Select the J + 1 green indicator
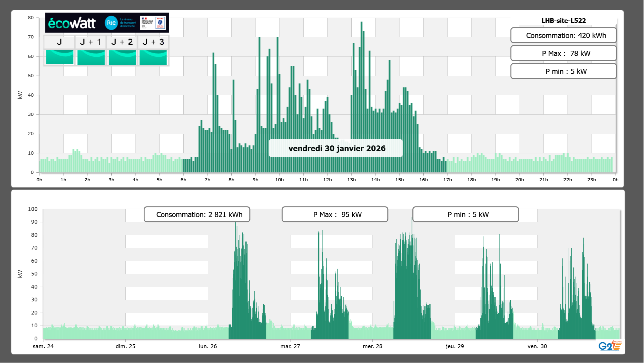 click(x=91, y=57)
